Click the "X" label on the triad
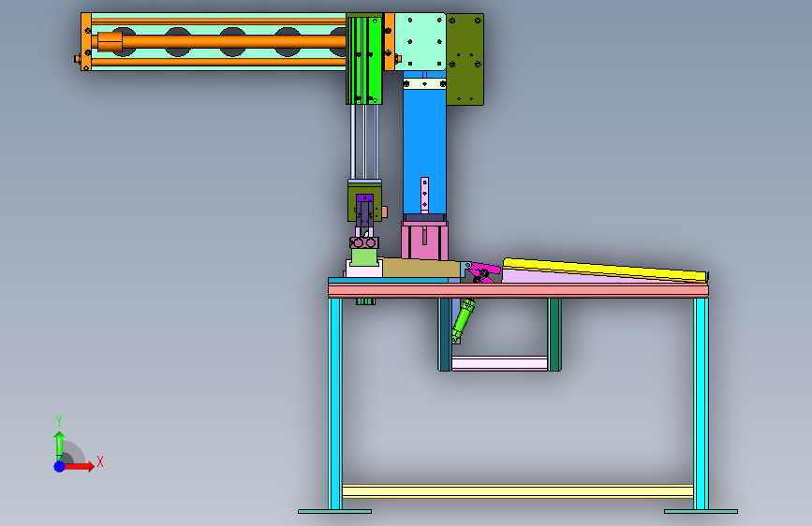This screenshot has width=812, height=526. click(100, 461)
